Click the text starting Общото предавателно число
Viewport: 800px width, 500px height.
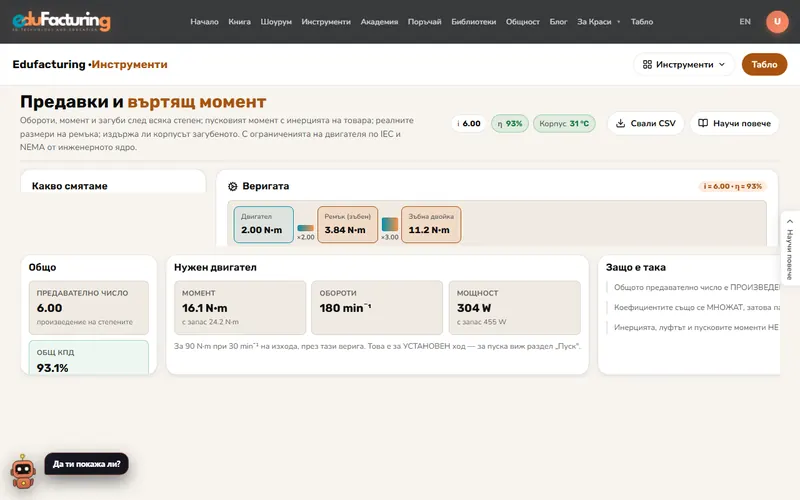(696, 287)
